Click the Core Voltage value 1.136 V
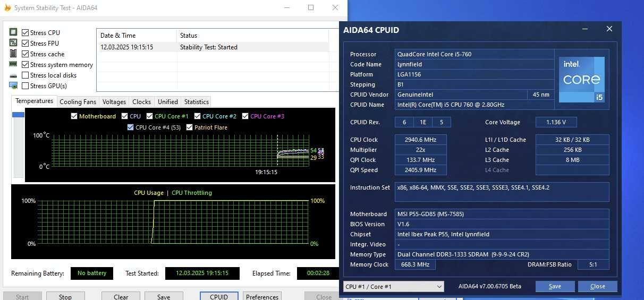 tap(556, 122)
